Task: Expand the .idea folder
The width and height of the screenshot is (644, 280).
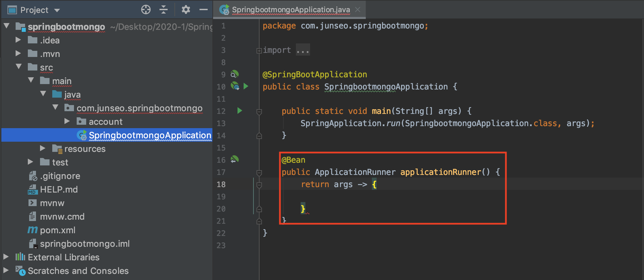Action: tap(18, 40)
